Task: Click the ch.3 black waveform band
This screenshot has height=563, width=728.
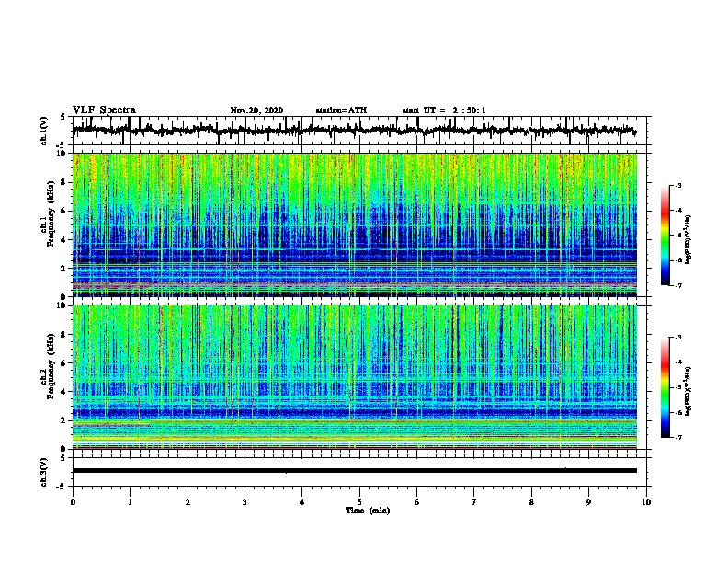Action: (x=355, y=471)
